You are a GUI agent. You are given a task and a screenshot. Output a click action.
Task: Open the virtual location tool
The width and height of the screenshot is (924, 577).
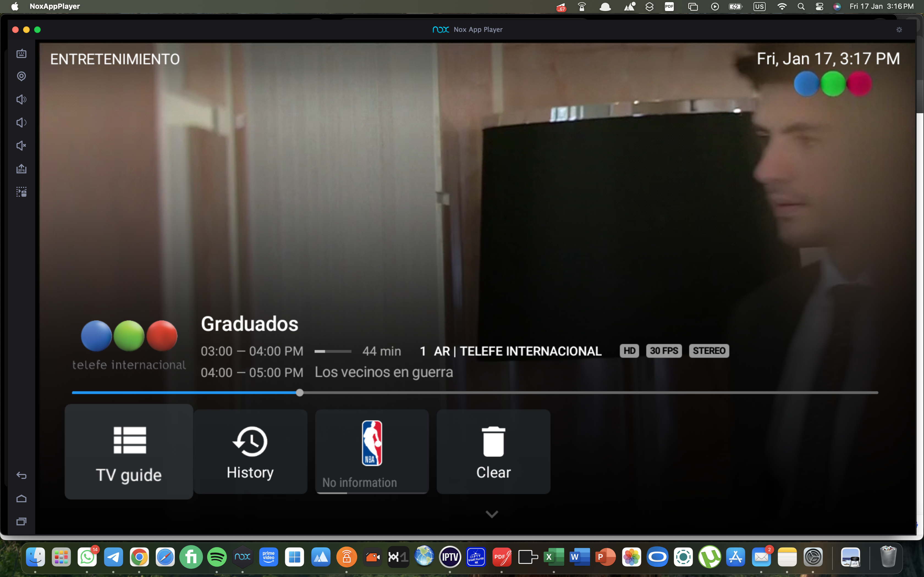[21, 76]
